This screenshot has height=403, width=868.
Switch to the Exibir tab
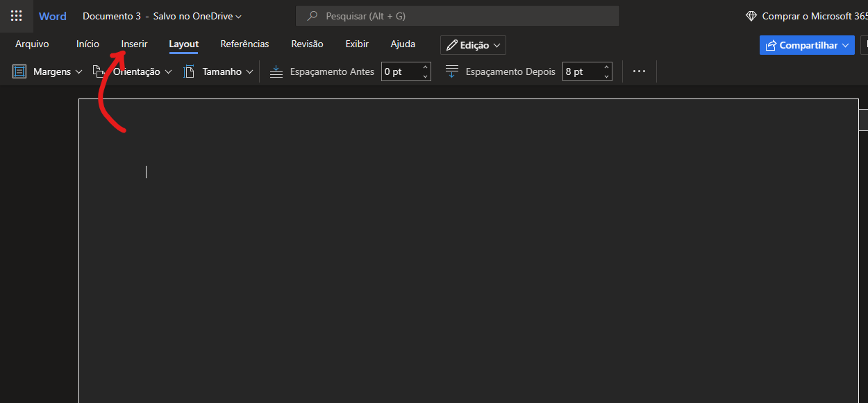tap(357, 44)
